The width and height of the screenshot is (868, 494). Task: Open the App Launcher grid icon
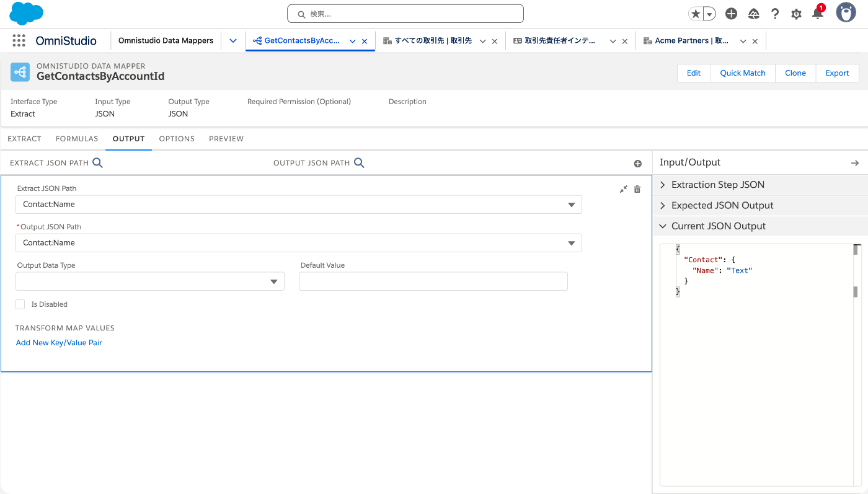pyautogui.click(x=19, y=40)
